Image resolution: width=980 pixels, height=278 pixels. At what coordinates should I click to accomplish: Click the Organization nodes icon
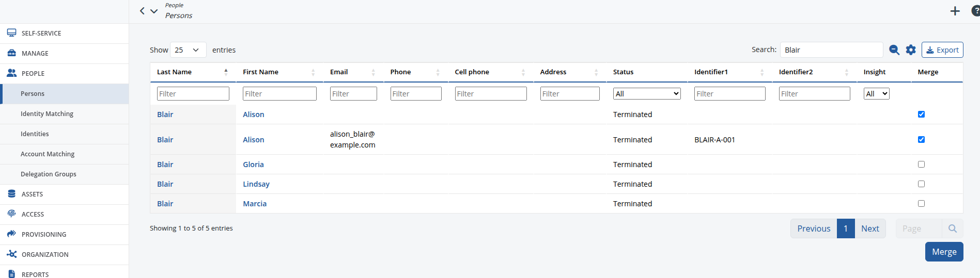coord(11,254)
